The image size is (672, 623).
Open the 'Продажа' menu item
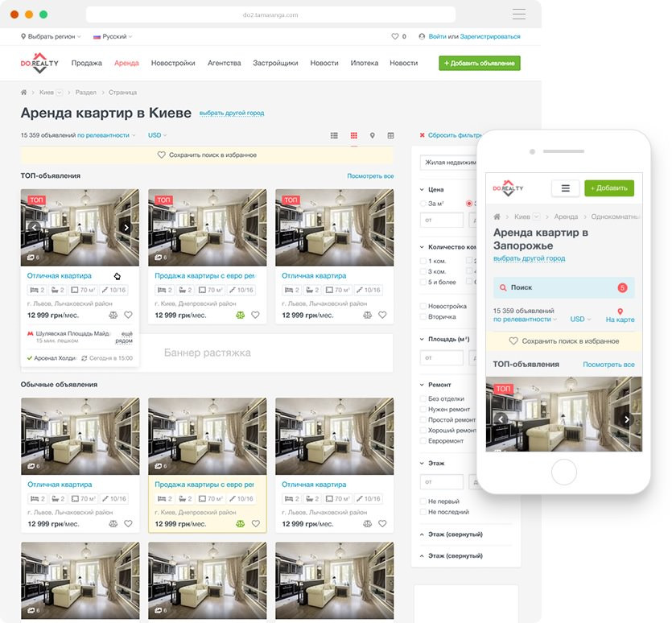[87, 63]
